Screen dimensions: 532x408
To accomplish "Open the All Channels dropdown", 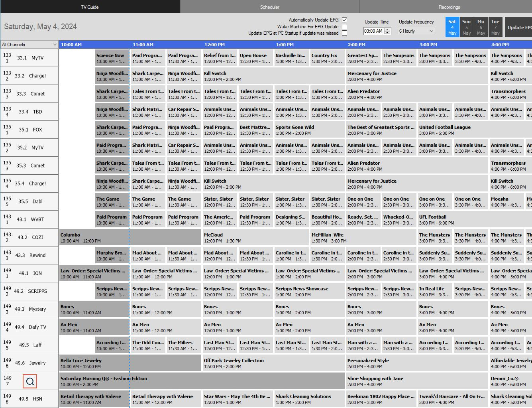I will [x=29, y=44].
